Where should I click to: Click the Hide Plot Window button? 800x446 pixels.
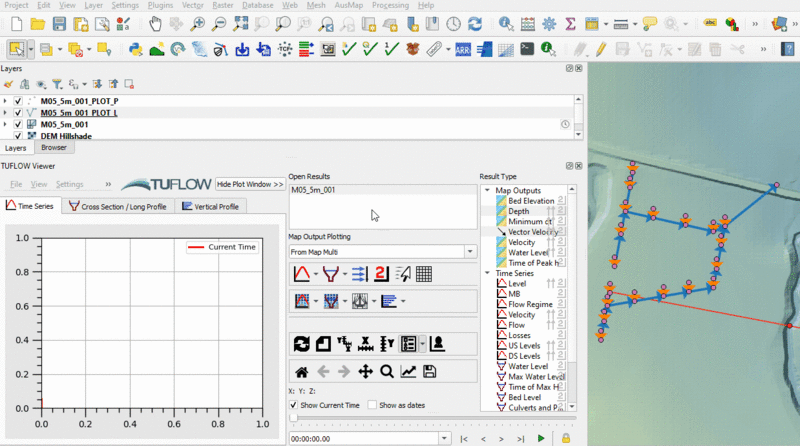click(x=250, y=184)
